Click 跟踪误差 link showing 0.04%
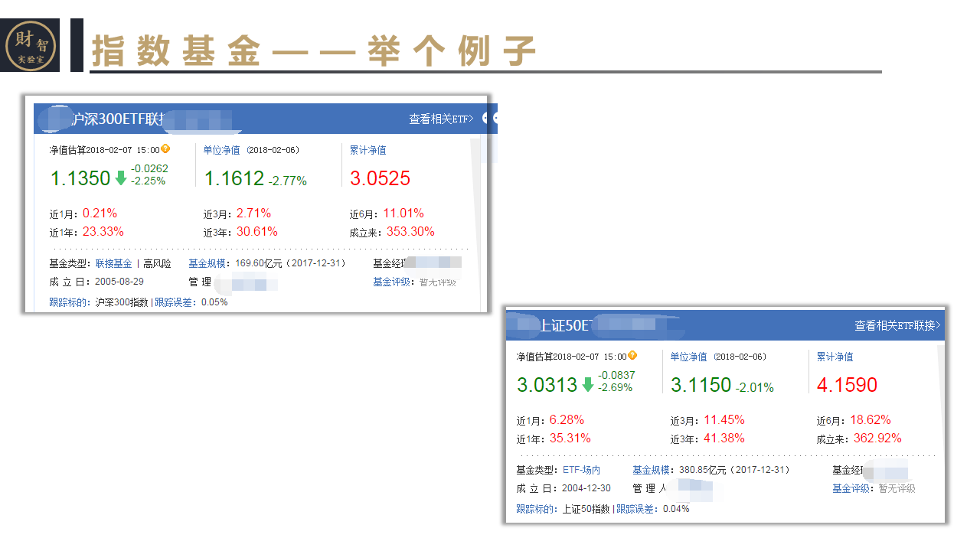This screenshot has width=980, height=551. click(635, 509)
